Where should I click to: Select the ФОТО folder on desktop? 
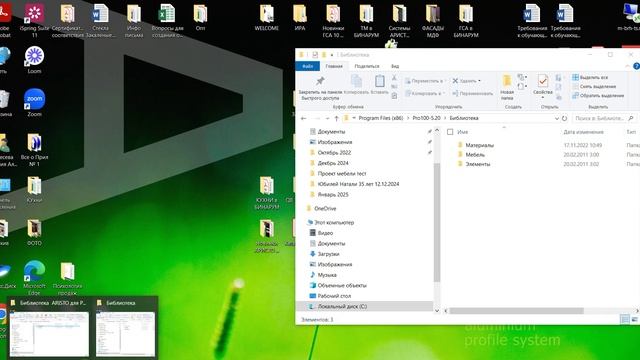tap(34, 233)
